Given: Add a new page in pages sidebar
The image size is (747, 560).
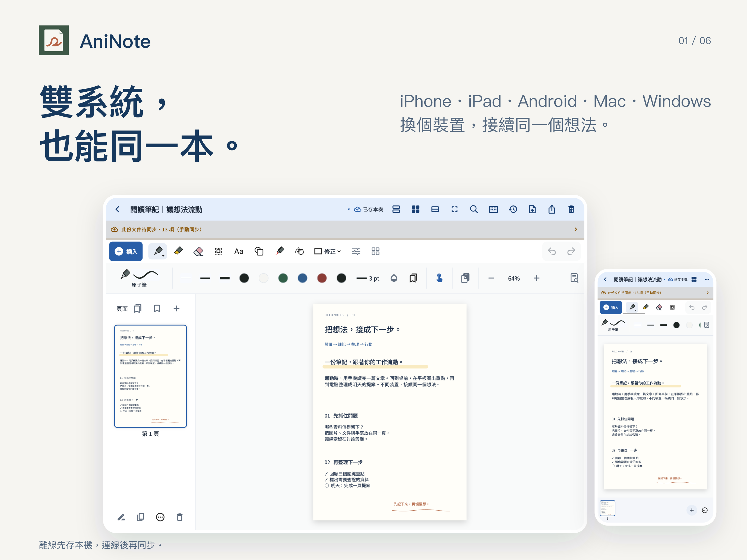Looking at the screenshot, I should click(x=176, y=308).
